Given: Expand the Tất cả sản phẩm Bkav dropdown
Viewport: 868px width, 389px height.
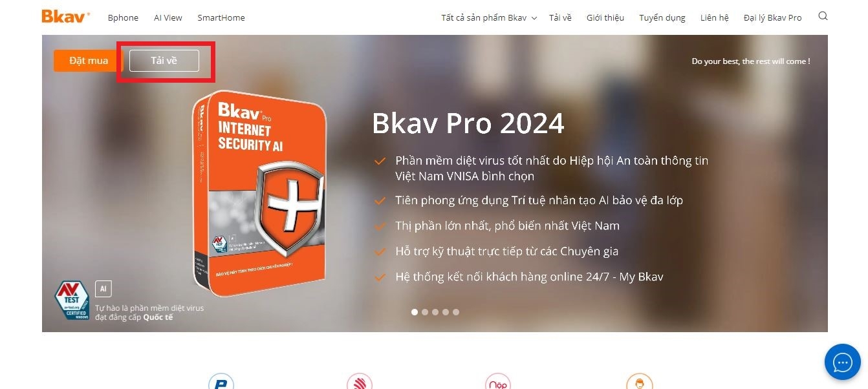Looking at the screenshot, I should tap(489, 18).
